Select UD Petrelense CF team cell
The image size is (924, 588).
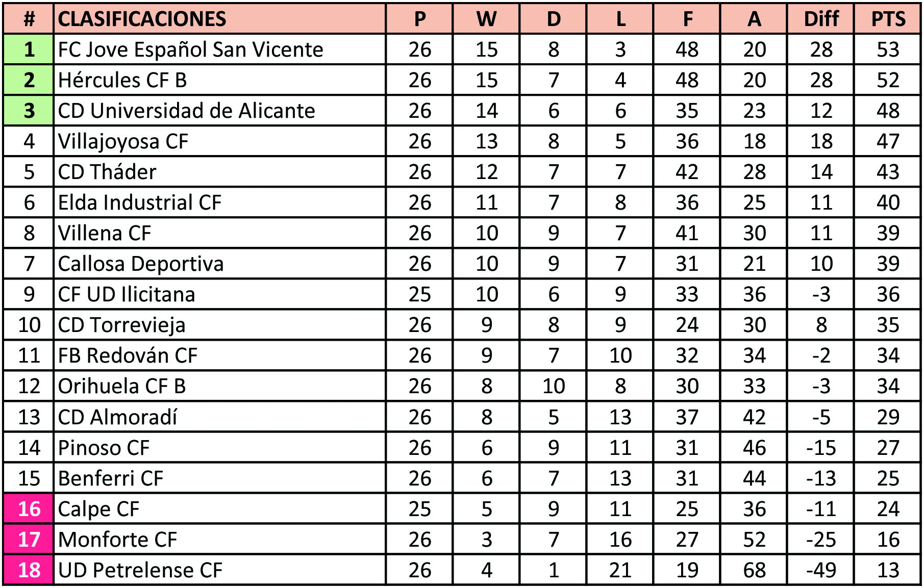click(140, 570)
